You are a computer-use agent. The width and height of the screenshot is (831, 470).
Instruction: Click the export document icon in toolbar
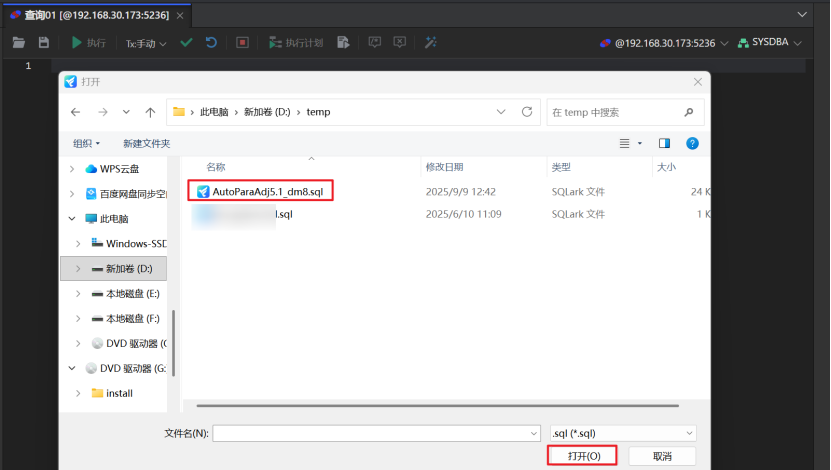[343, 42]
